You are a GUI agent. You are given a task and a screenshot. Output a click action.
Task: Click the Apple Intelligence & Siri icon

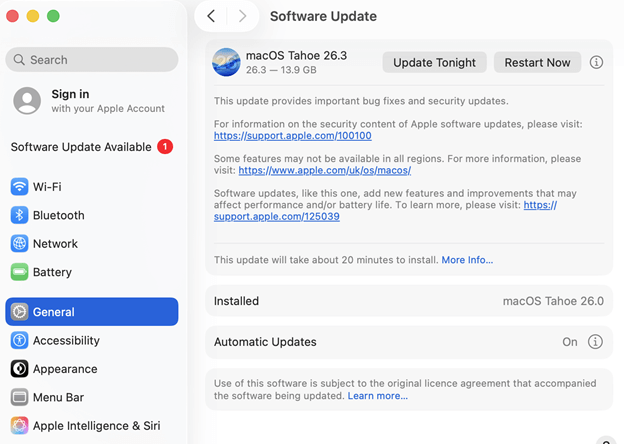click(x=19, y=426)
